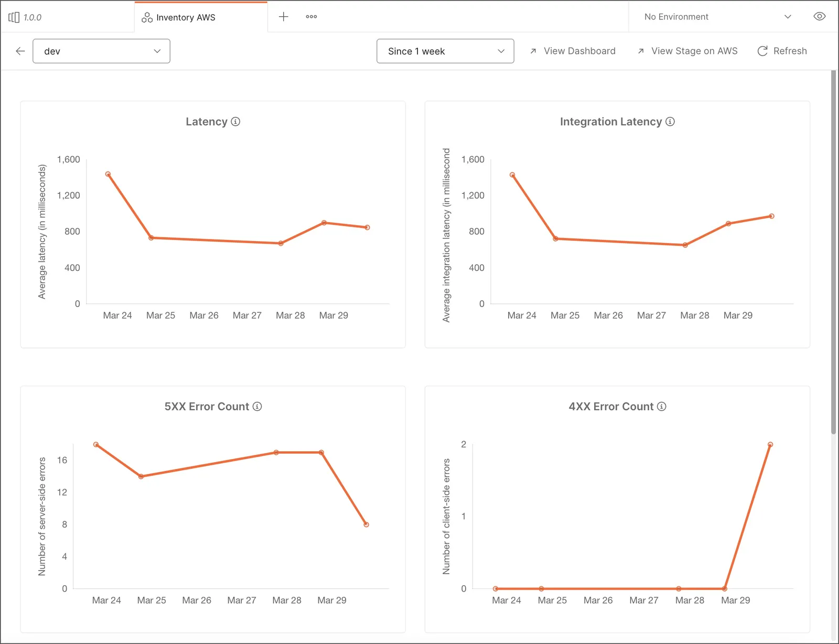
Task: Select the 1.0.0 version tab
Action: click(67, 17)
